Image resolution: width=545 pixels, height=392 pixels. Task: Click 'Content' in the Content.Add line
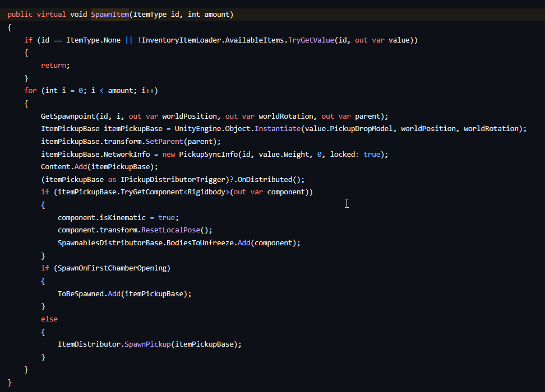56,167
